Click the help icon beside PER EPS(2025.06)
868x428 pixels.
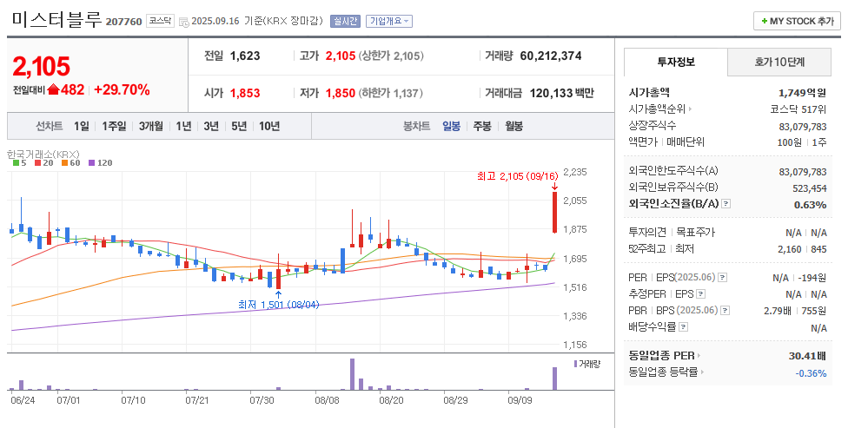[x=723, y=278]
